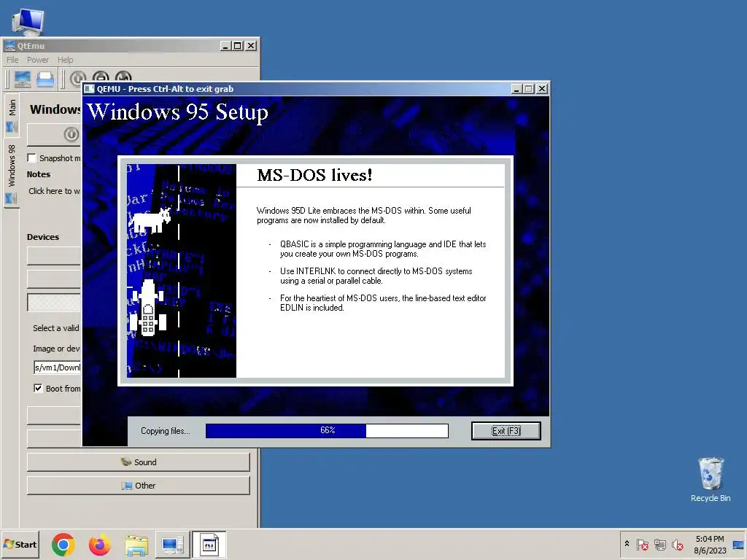Click the QEMU window title bar icon
747x560 pixels.
(90, 88)
